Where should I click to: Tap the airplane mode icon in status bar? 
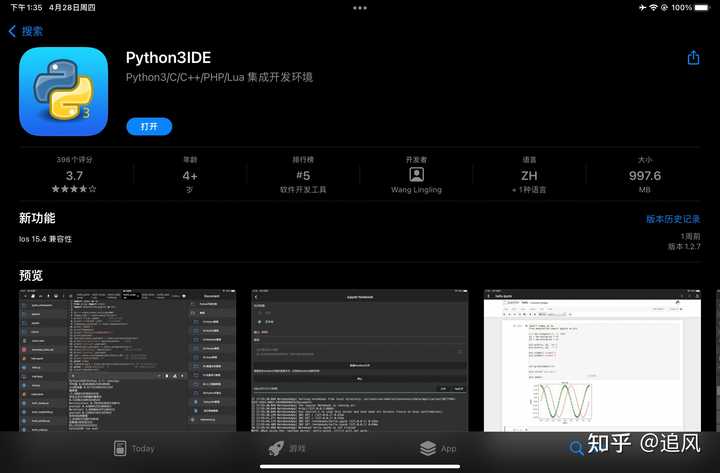point(642,8)
